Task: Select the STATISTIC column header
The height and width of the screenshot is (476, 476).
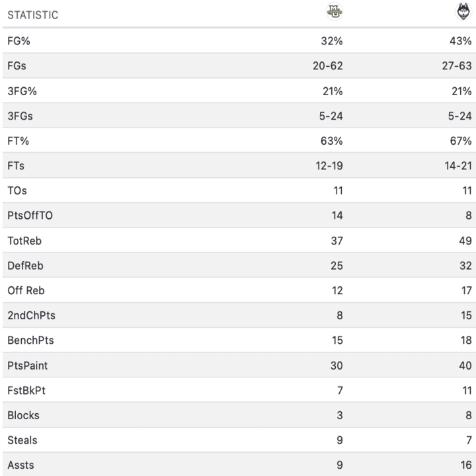Action: (x=32, y=15)
